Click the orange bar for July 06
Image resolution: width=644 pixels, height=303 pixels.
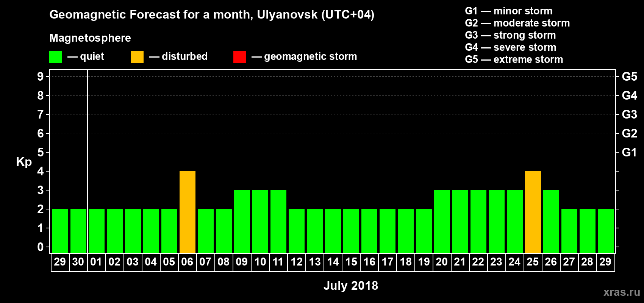click(188, 212)
